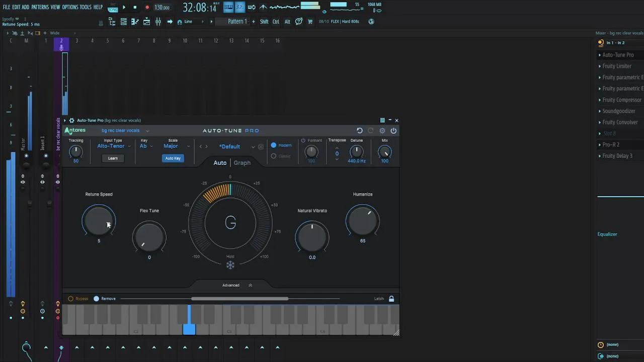
Task: Click the Auto-Tune redo icon
Action: [371, 131]
